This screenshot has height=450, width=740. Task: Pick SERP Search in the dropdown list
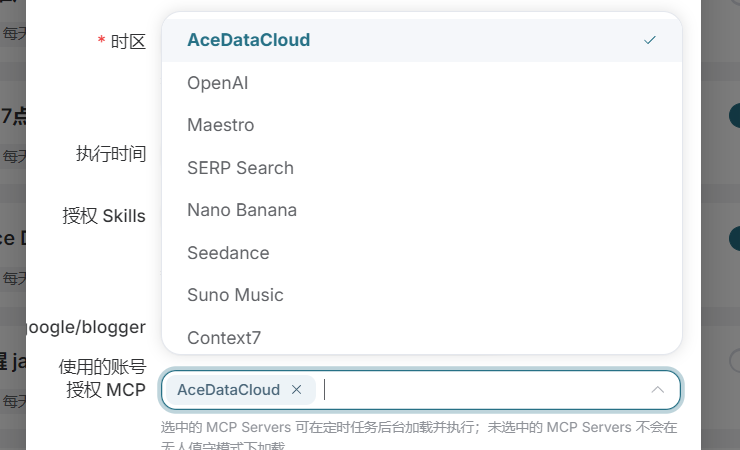pos(421,168)
